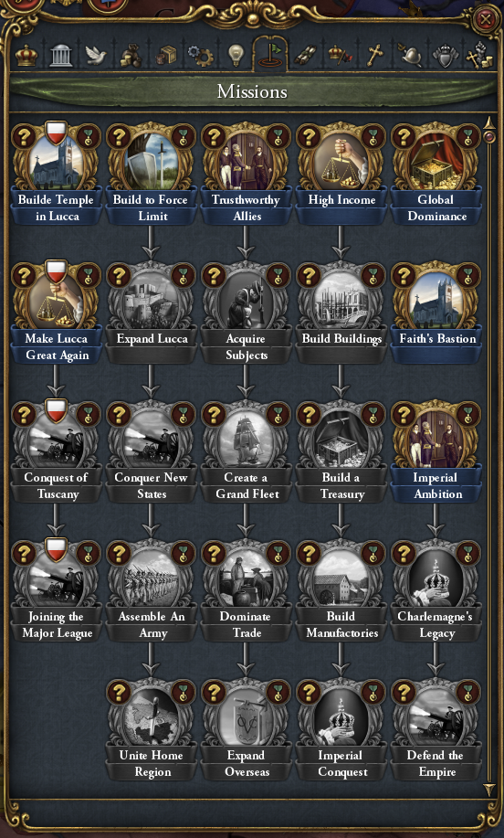Click the Faith's Bastion church portrait
Image resolution: width=504 pixels, height=838 pixels.
tap(435, 300)
